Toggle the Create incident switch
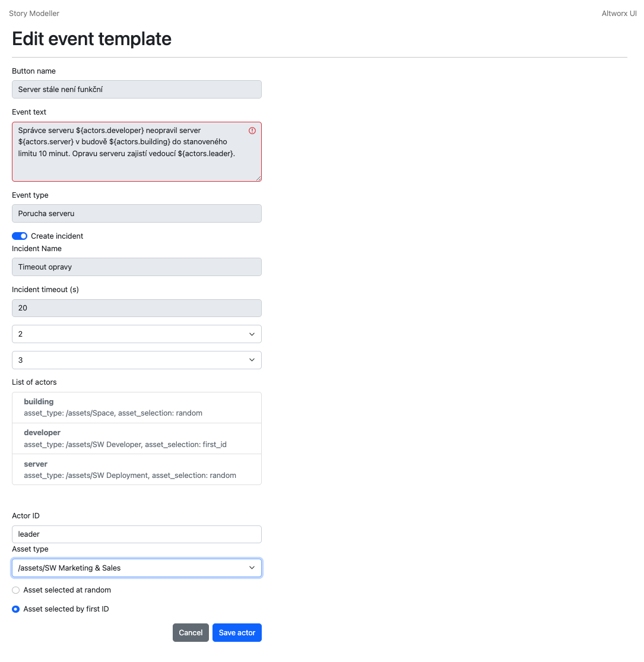Screen dimensions: 644x662 [20, 236]
